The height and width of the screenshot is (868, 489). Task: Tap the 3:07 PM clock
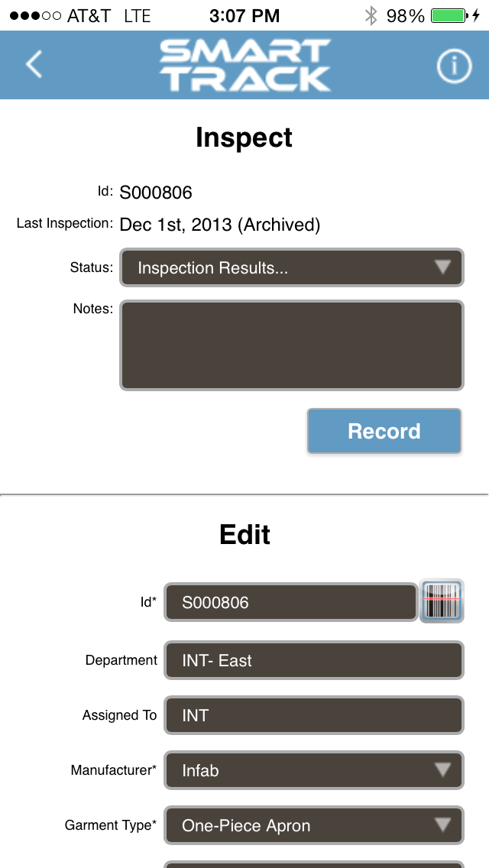(x=244, y=15)
